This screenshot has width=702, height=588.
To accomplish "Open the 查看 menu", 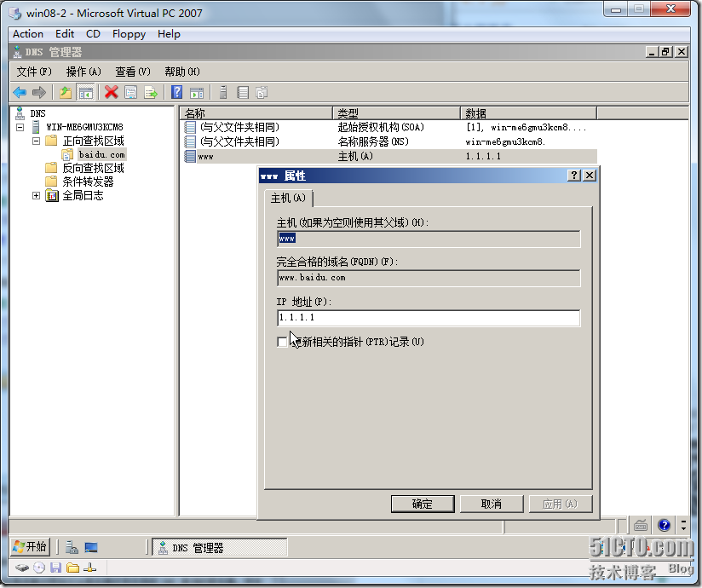I will click(x=130, y=72).
